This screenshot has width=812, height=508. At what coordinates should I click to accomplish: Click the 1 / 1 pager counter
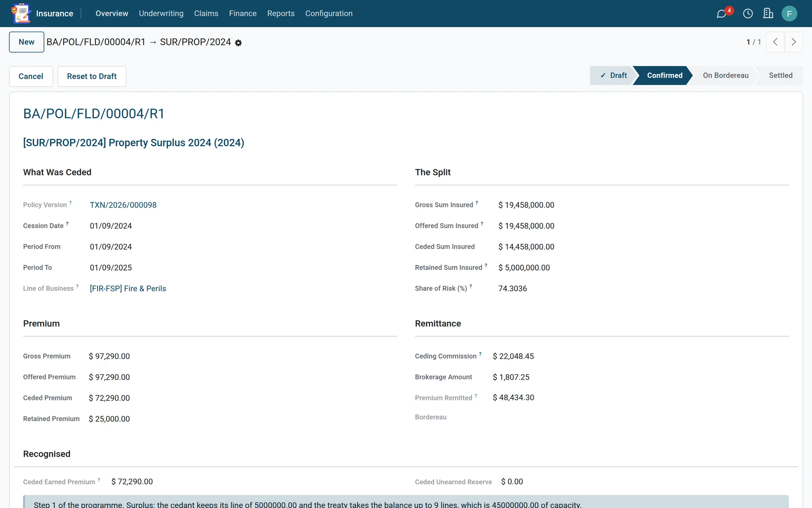point(754,42)
